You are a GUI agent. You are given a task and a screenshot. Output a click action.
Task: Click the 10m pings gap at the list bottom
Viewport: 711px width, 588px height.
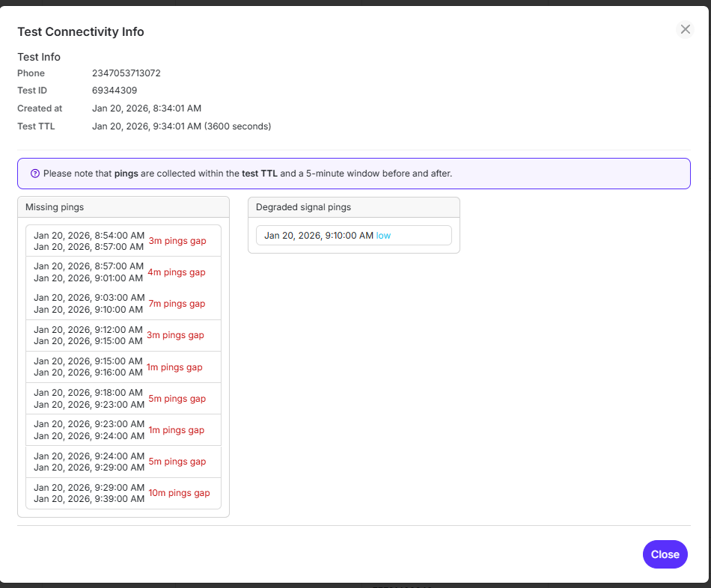pyautogui.click(x=123, y=492)
